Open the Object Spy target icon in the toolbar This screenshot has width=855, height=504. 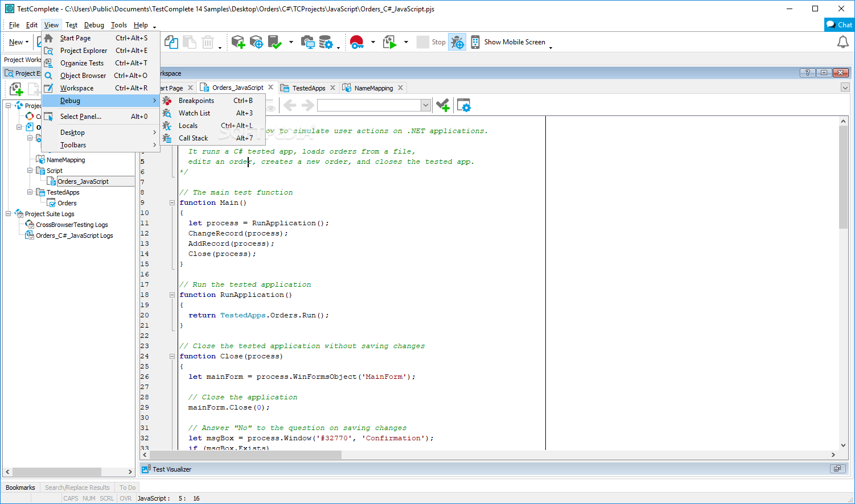point(256,42)
